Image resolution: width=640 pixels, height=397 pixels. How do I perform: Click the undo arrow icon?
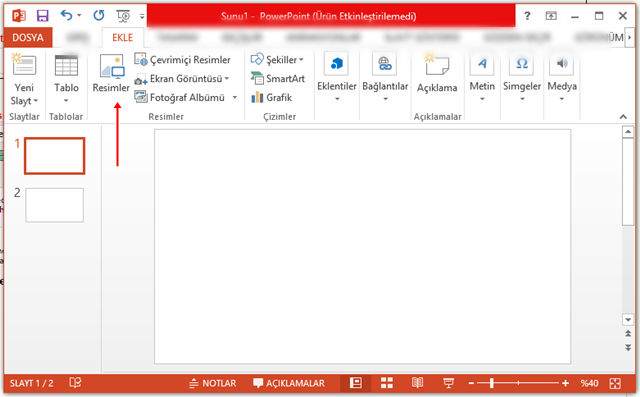pos(66,16)
